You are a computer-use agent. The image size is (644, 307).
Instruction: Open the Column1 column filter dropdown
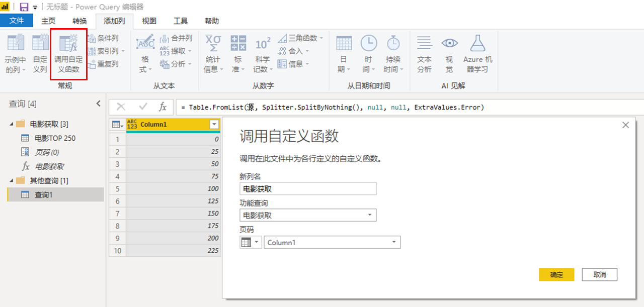pyautogui.click(x=216, y=124)
